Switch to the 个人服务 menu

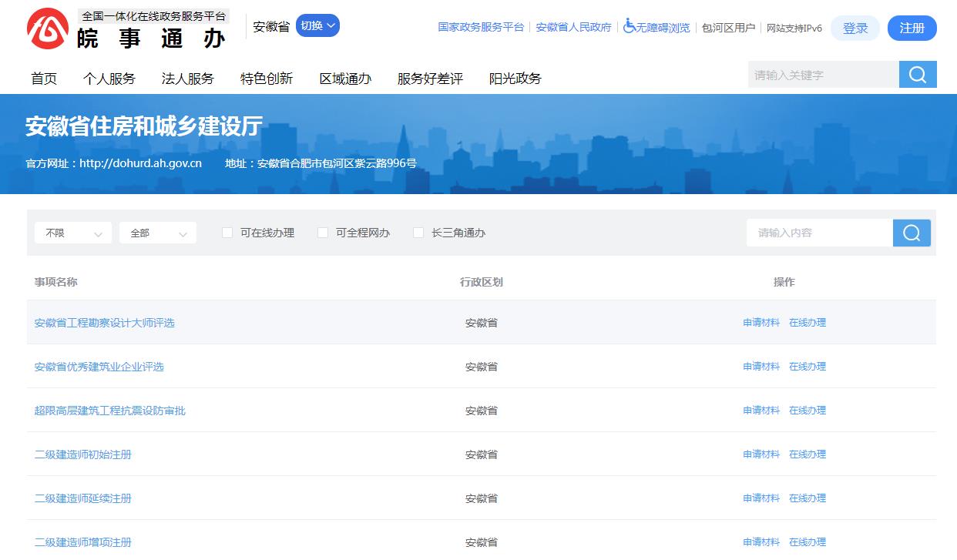pyautogui.click(x=110, y=78)
